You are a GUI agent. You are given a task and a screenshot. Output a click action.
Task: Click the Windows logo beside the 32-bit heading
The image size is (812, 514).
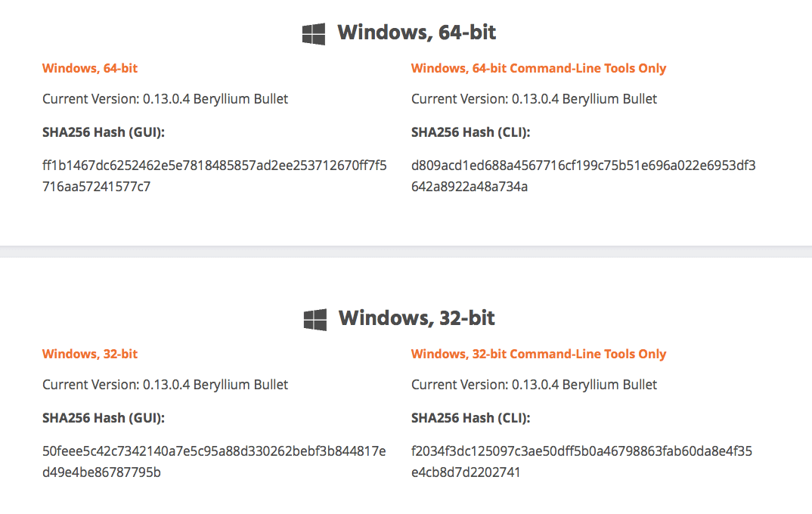[315, 319]
